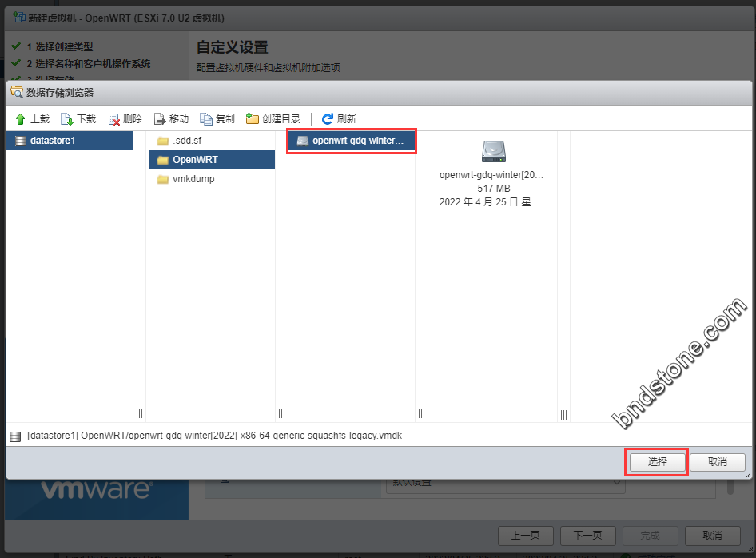The width and height of the screenshot is (756, 558).
Task: Click 取消 in the wizard footer
Action: pyautogui.click(x=712, y=536)
